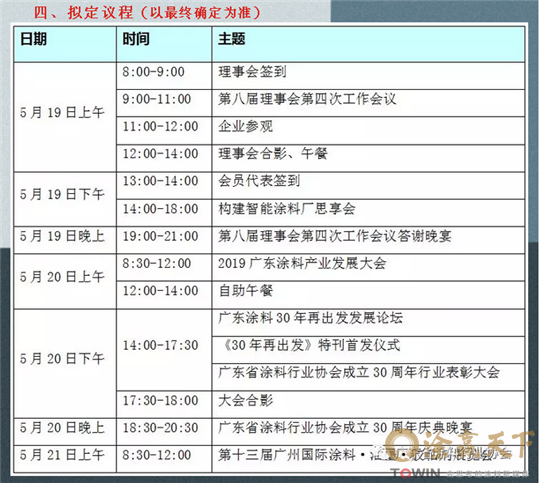Select the time 13:00-14:00
The image size is (540, 483).
(160, 181)
